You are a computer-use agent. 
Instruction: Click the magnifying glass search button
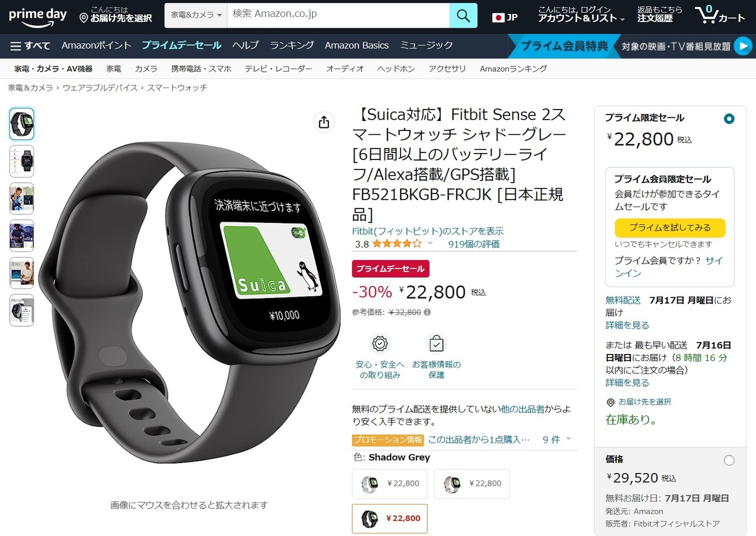click(463, 15)
